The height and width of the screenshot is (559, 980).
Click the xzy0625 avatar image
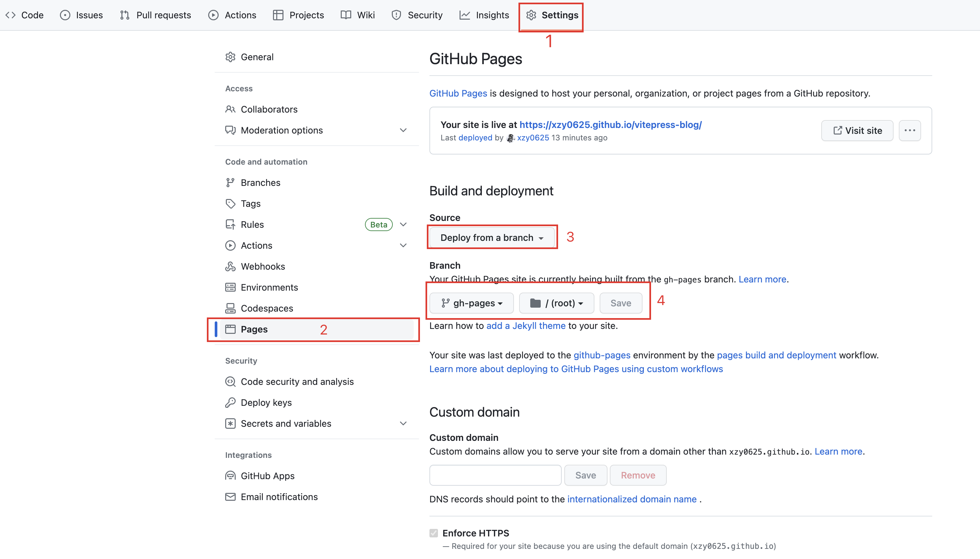(510, 138)
